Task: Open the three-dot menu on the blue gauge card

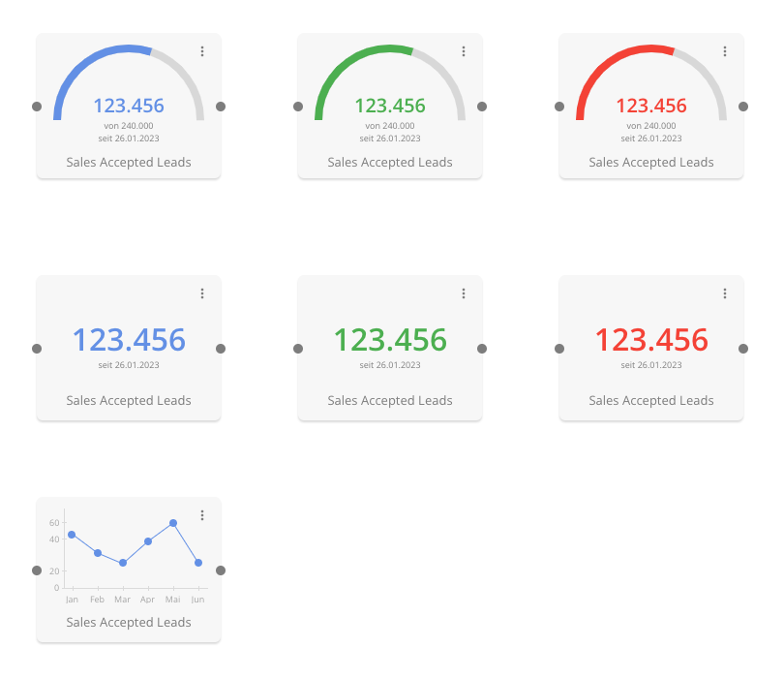Action: [202, 51]
